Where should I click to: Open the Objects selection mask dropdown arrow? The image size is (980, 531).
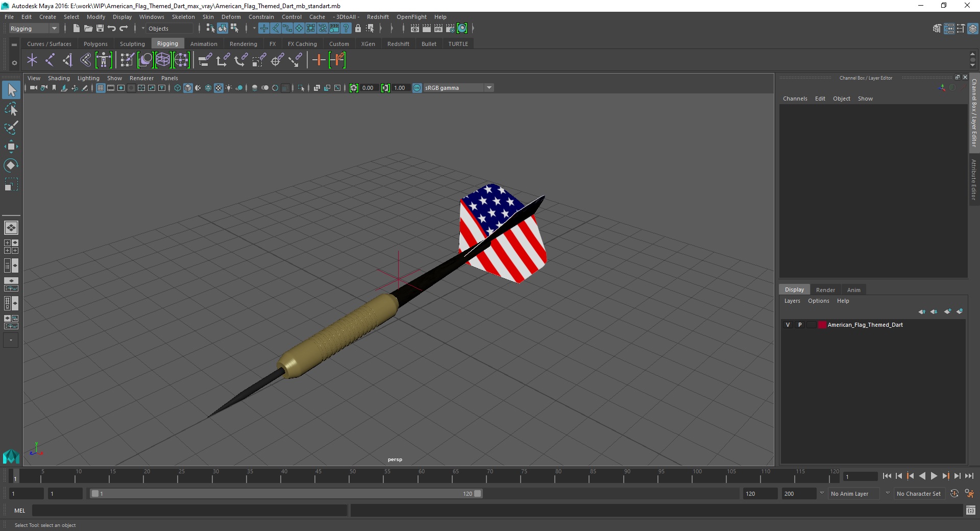[143, 29]
